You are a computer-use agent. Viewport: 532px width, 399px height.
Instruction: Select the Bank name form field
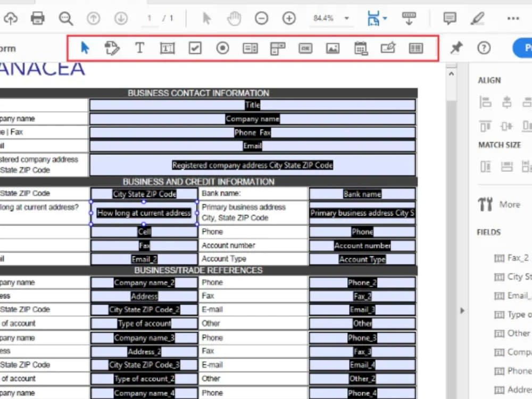(362, 194)
